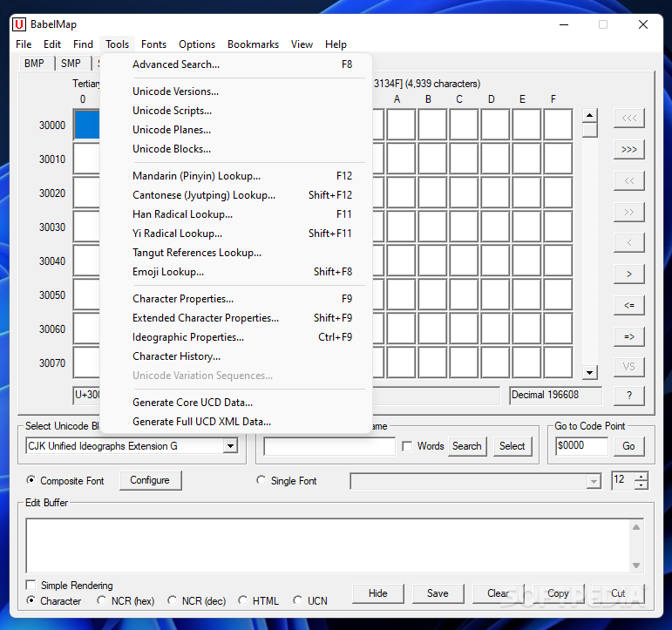Click Go to jump to code point
Screen dimensions: 672x630
(628, 446)
